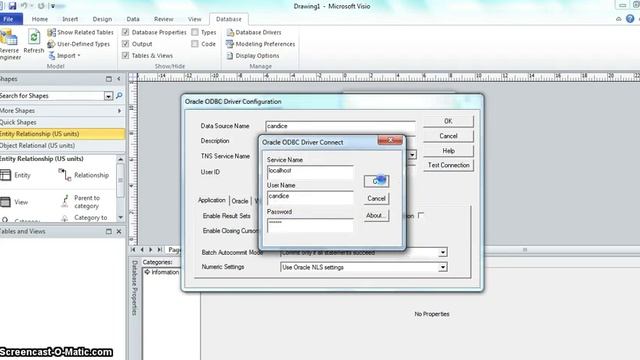Click Cancel in Driver Connect dialog
Screen dimensions: 640x360
pos(376,198)
